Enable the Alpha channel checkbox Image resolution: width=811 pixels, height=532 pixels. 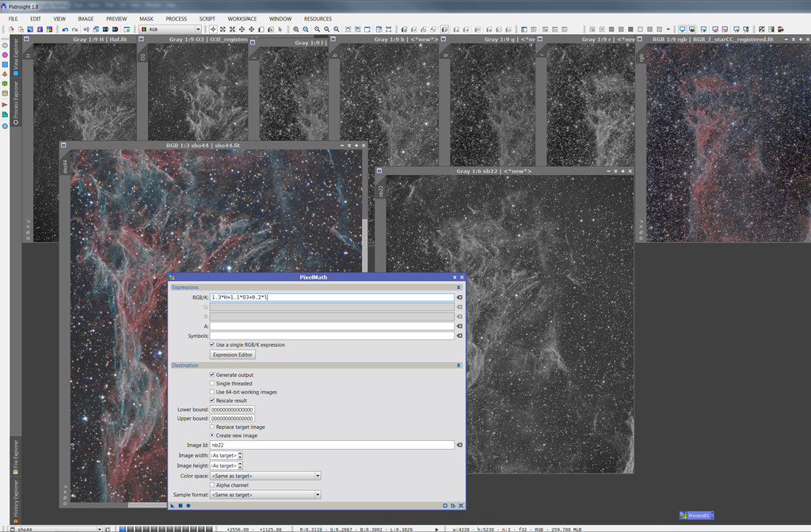click(x=212, y=485)
